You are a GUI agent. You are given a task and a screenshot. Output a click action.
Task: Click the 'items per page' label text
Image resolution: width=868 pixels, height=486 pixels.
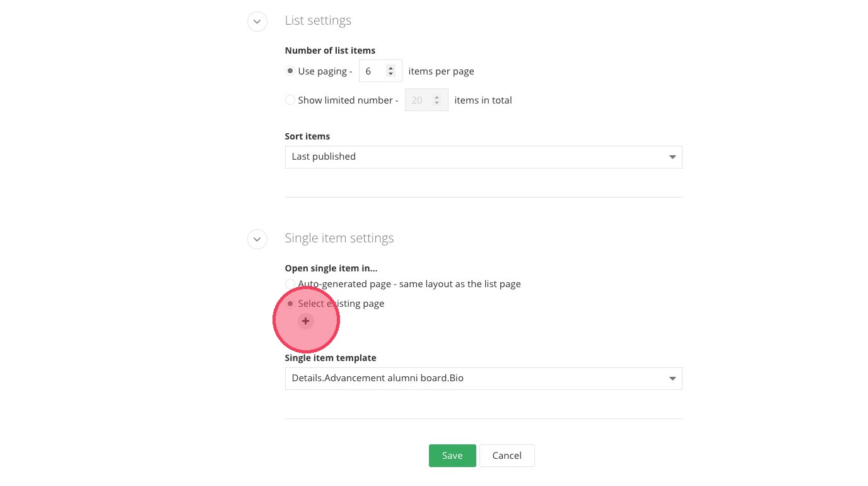(441, 71)
